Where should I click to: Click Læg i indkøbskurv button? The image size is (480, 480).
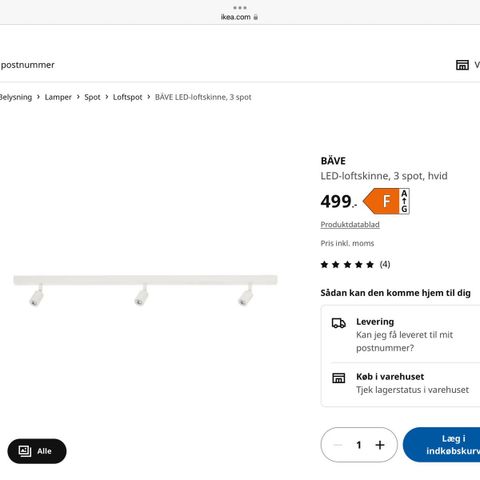[x=442, y=445]
